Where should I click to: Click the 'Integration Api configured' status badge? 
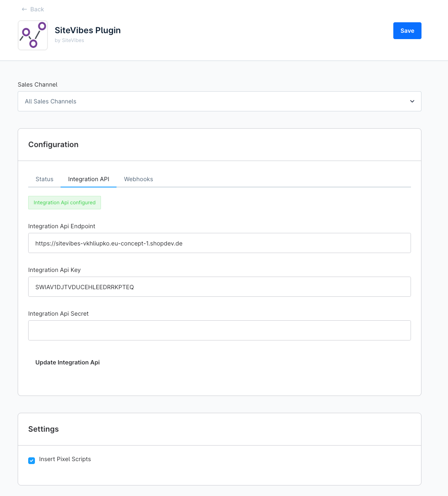click(65, 203)
